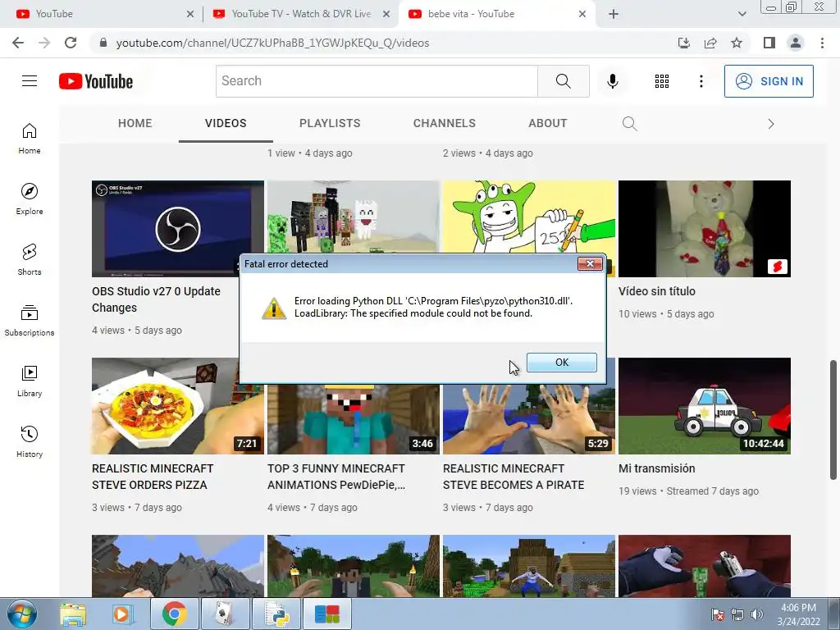Screen dimensions: 840x630
Task: Switch to the first YouTube browser tab
Action: (x=102, y=14)
